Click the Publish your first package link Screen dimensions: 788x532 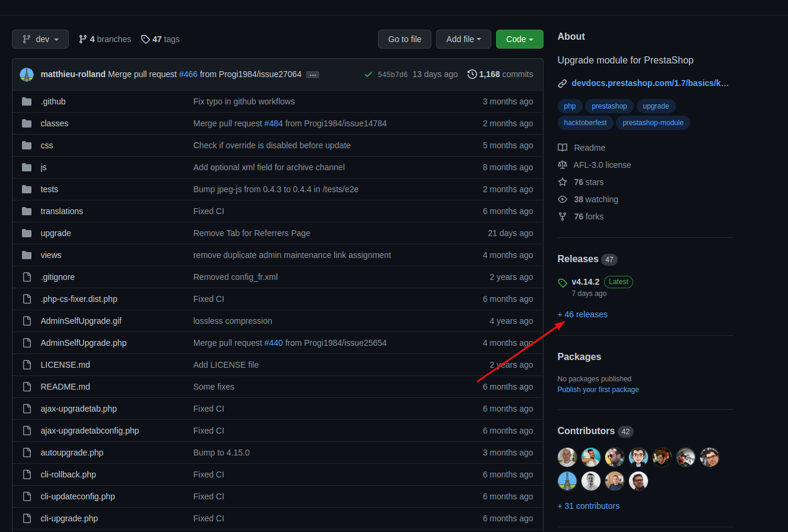click(598, 390)
